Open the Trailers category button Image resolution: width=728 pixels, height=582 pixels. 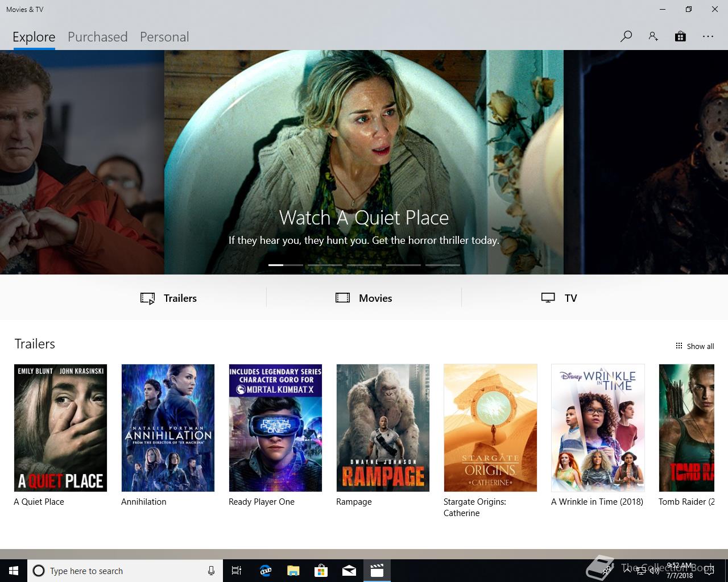tap(168, 298)
